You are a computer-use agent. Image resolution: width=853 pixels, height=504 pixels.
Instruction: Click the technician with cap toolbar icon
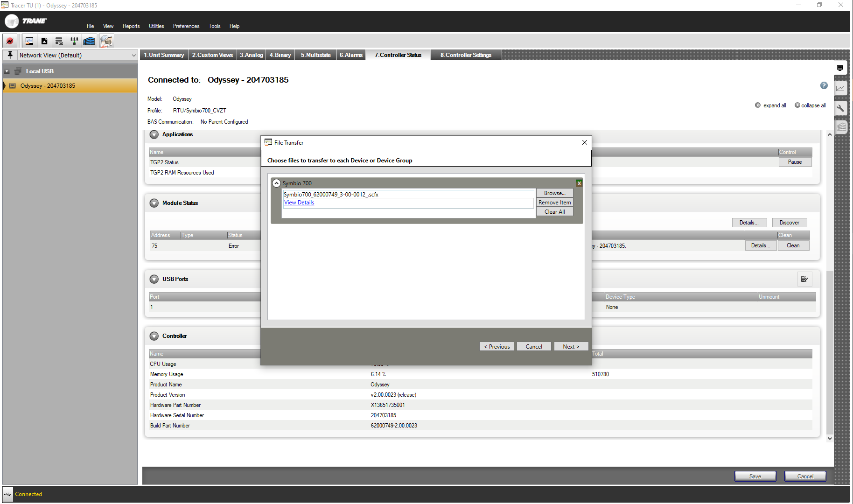[106, 41]
